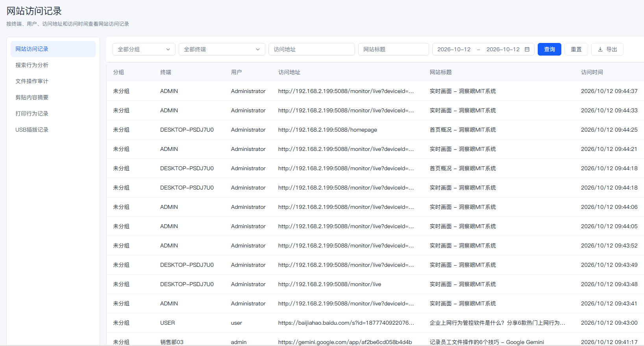The height and width of the screenshot is (346, 644).
Task: Click the 访问地址 column header
Action: tap(289, 72)
